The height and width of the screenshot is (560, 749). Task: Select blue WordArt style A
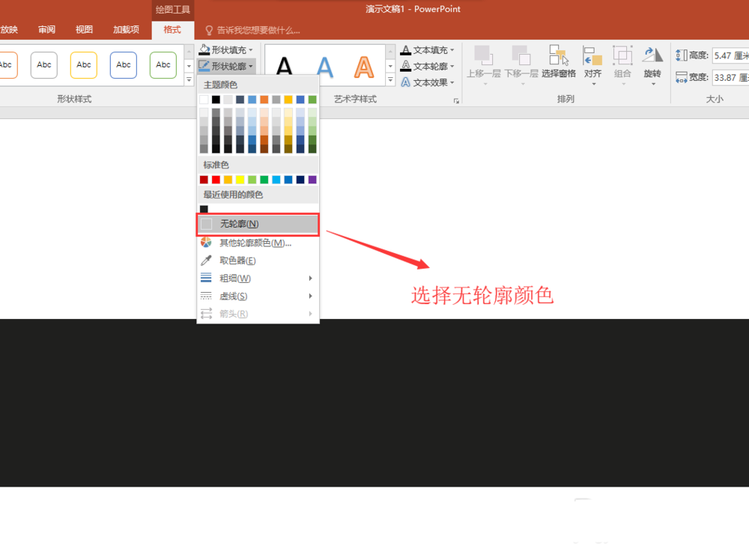tap(325, 67)
